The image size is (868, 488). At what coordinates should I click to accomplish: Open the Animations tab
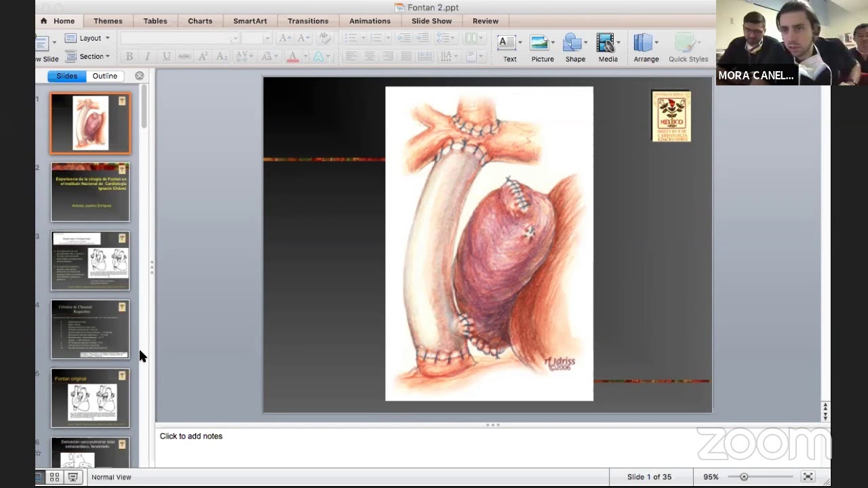click(370, 21)
